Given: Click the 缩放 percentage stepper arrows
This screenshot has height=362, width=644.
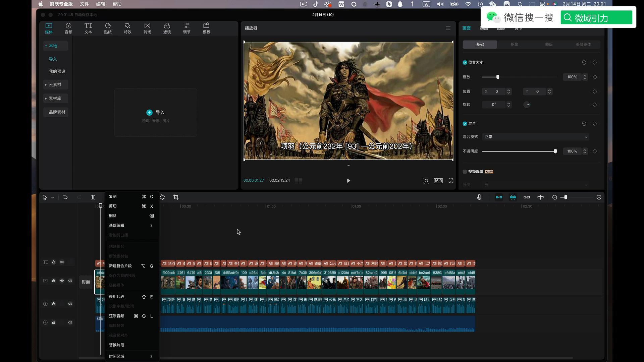Looking at the screenshot, I should (585, 77).
